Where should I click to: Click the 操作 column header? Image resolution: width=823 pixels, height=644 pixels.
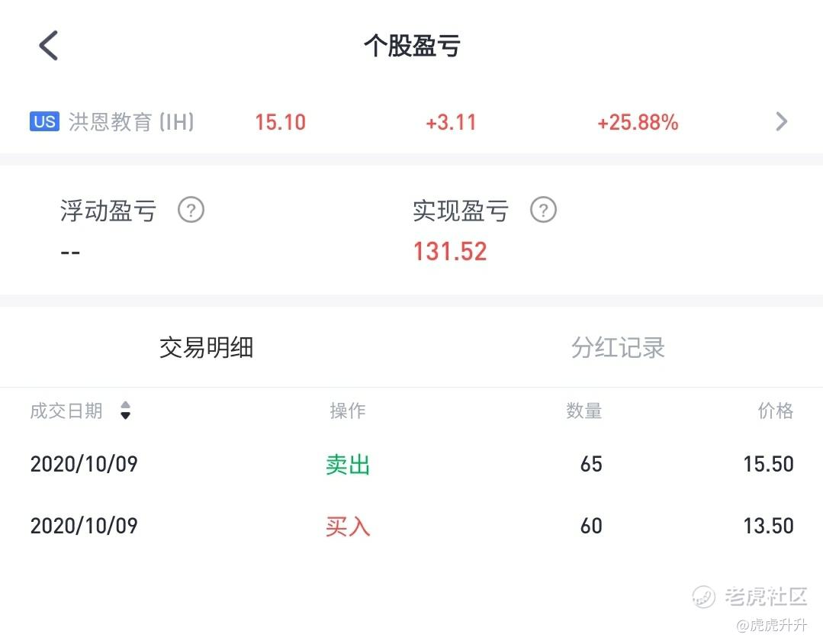tap(348, 411)
